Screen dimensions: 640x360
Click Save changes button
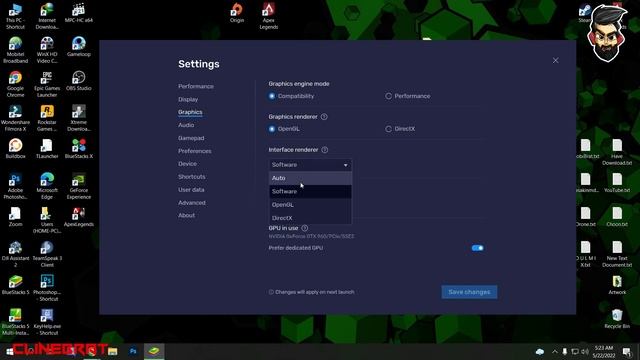coord(469,292)
